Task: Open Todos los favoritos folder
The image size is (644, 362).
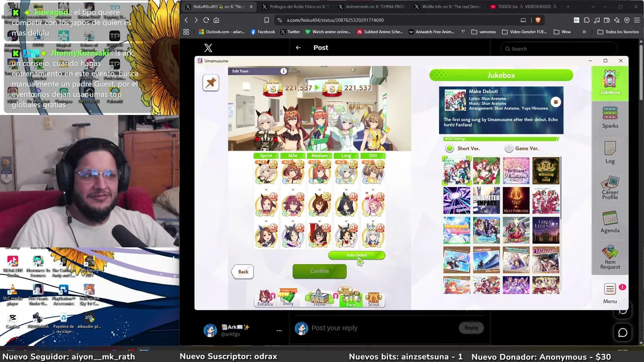Action: (618, 32)
